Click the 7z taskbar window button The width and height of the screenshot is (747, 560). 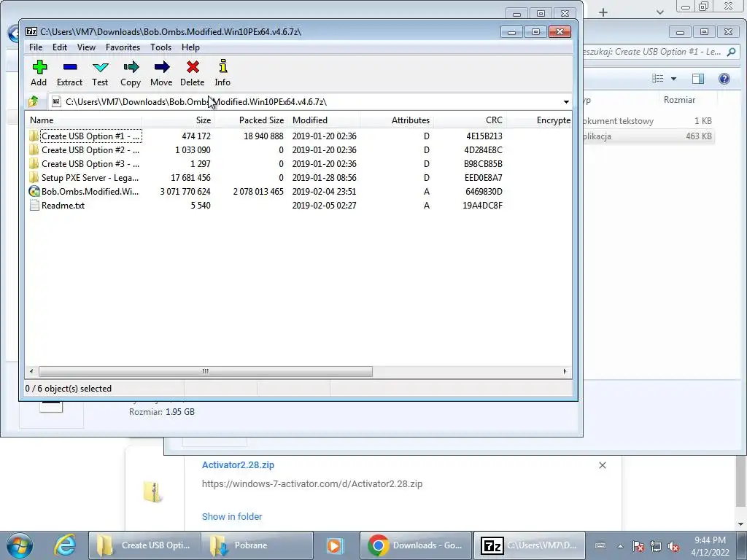tap(530, 545)
